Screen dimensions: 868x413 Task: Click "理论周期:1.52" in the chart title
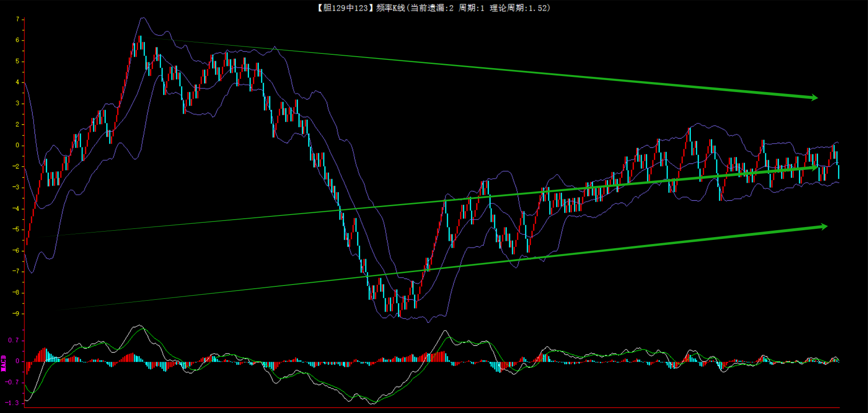520,8
